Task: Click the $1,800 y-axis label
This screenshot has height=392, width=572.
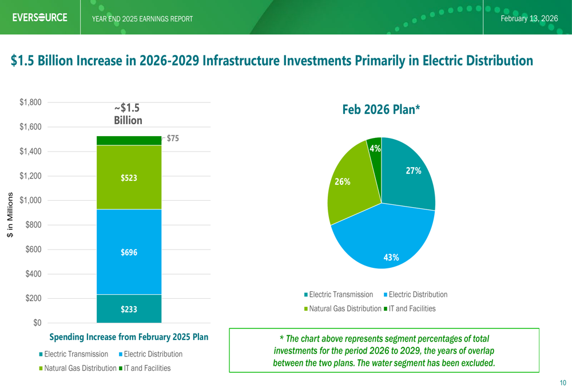Action: tap(31, 102)
